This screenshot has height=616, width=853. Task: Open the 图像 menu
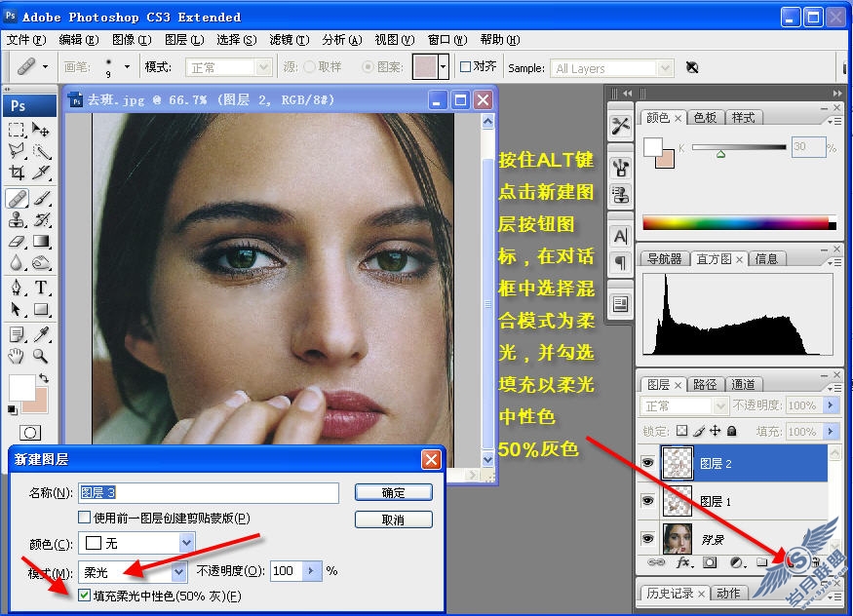(131, 40)
